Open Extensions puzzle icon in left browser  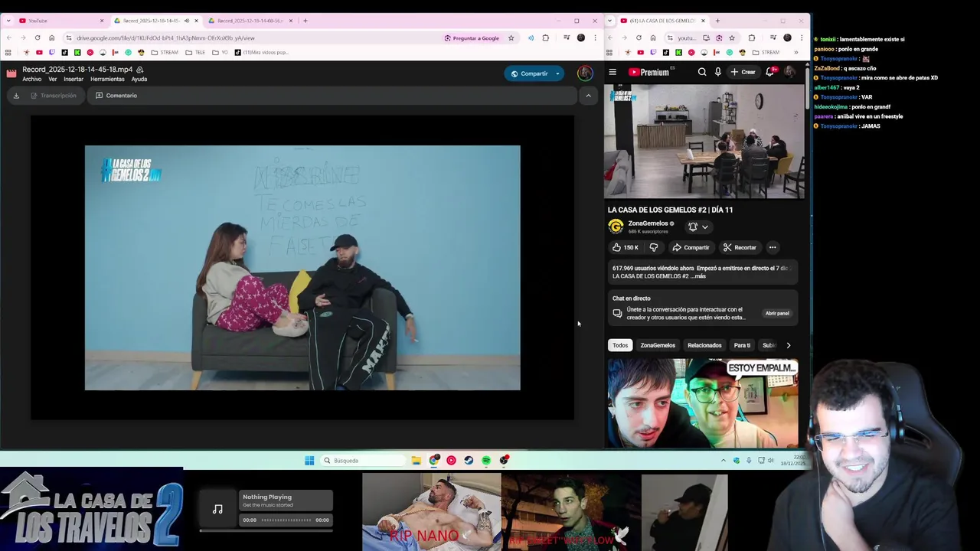pyautogui.click(x=545, y=37)
